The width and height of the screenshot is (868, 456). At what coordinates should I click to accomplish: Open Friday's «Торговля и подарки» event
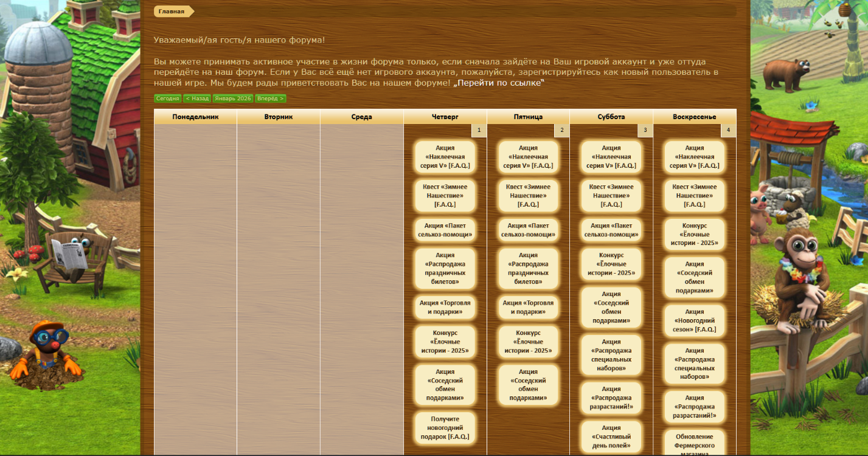[528, 307]
